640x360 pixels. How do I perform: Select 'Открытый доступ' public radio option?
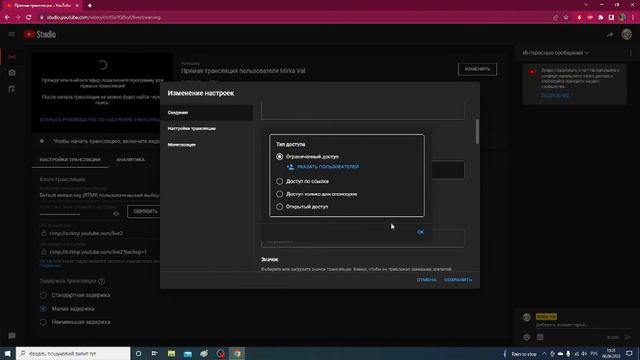tap(280, 207)
